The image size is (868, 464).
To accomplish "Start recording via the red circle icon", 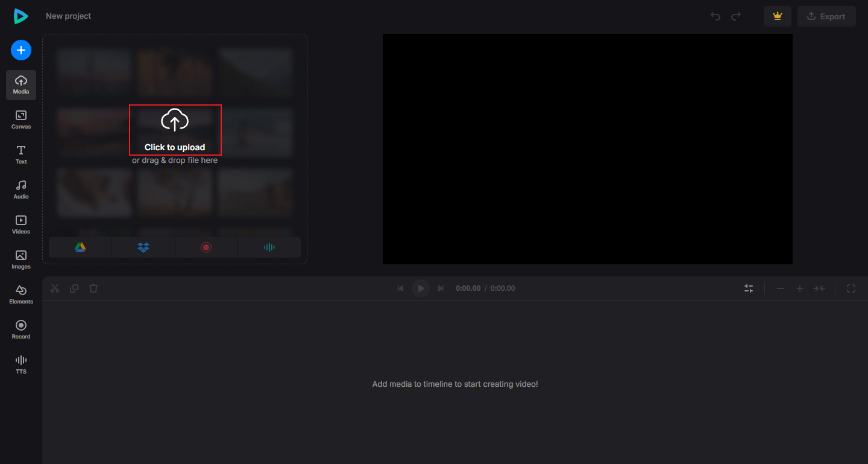I will tap(206, 247).
